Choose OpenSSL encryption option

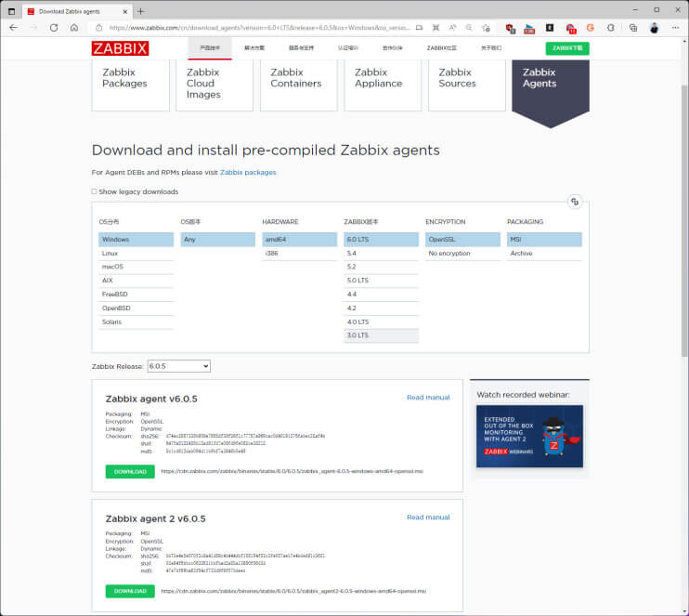[x=462, y=239]
